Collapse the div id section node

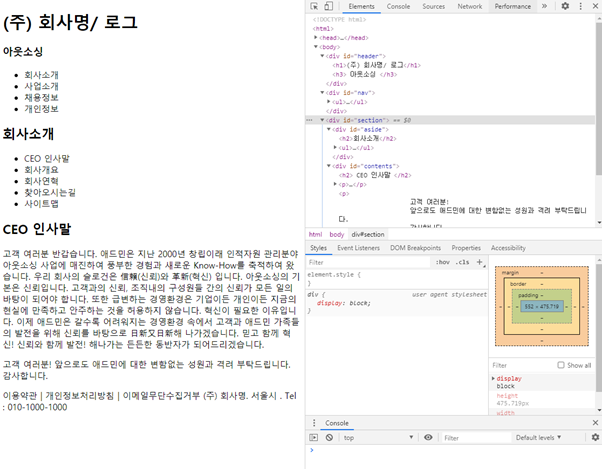tap(322, 120)
